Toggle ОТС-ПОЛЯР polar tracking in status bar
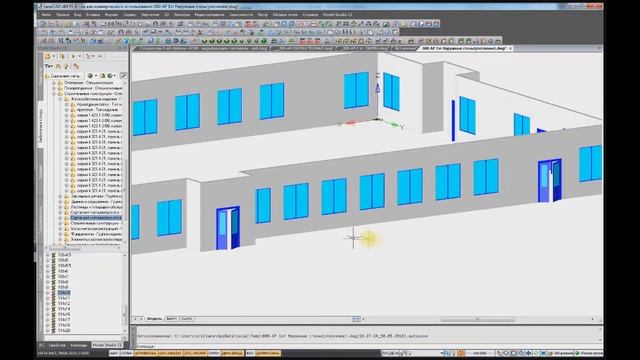 click(195, 353)
